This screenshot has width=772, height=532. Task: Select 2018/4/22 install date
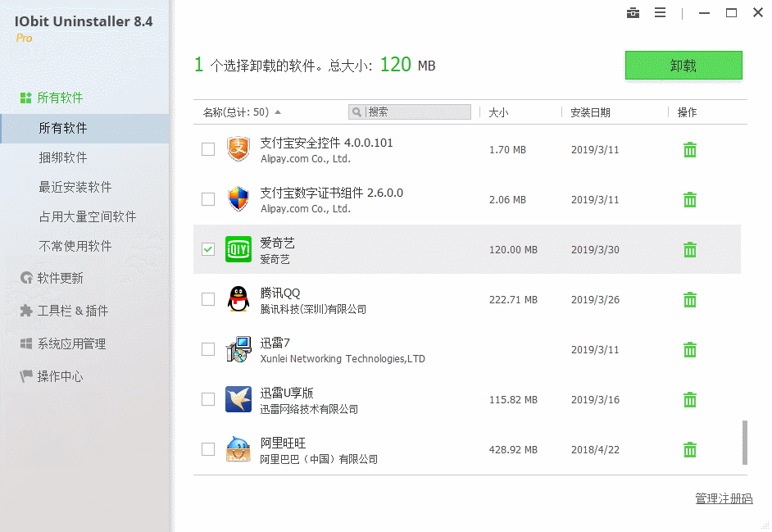[x=595, y=450]
